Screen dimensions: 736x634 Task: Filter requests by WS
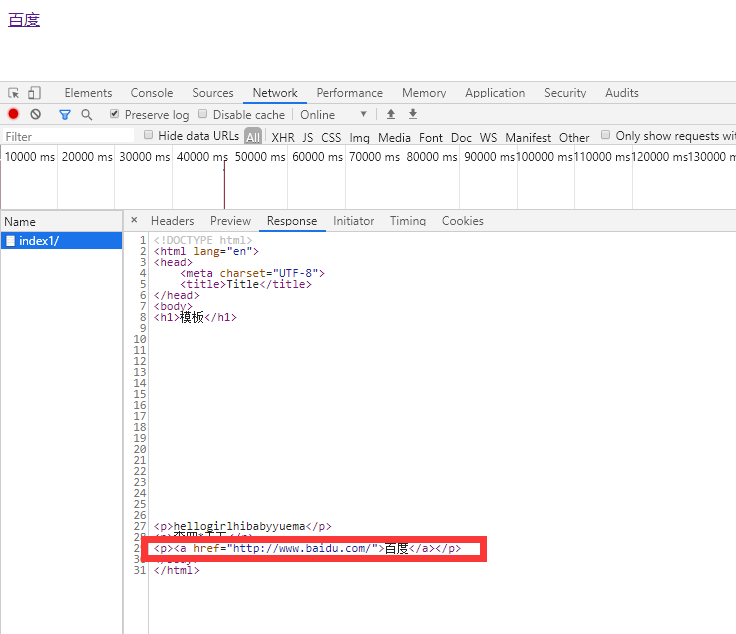[488, 137]
